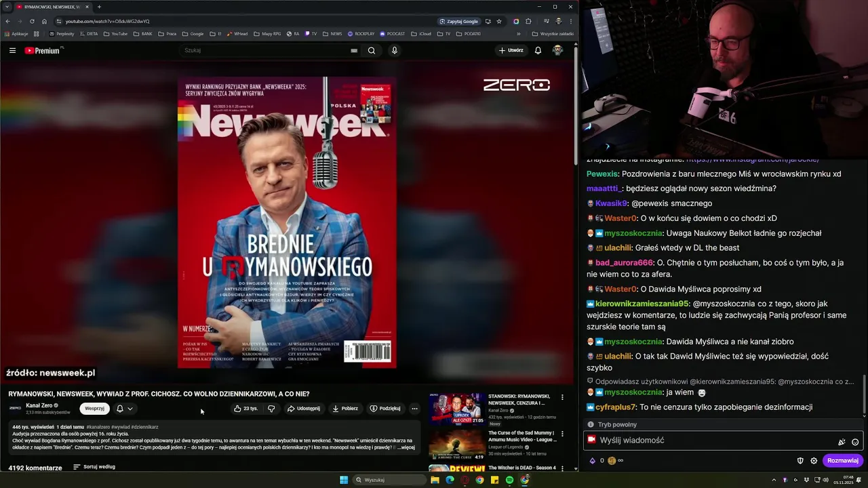
Task: Open the Windows Start button
Action: point(344,480)
